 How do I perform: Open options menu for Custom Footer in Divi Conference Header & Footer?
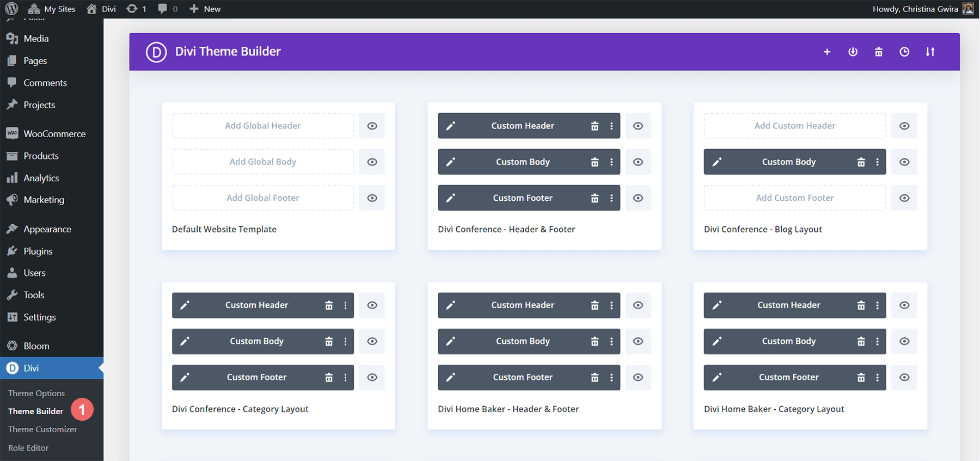click(x=611, y=198)
